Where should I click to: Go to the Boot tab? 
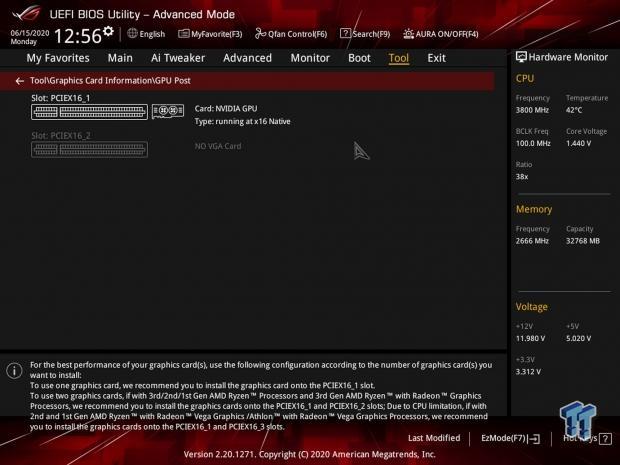coord(359,58)
